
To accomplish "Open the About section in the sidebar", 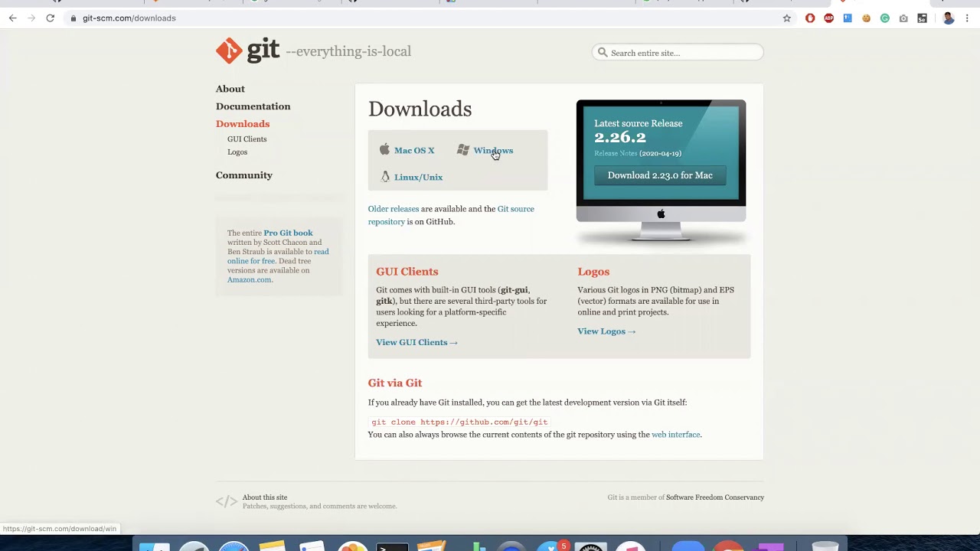I will (x=230, y=89).
